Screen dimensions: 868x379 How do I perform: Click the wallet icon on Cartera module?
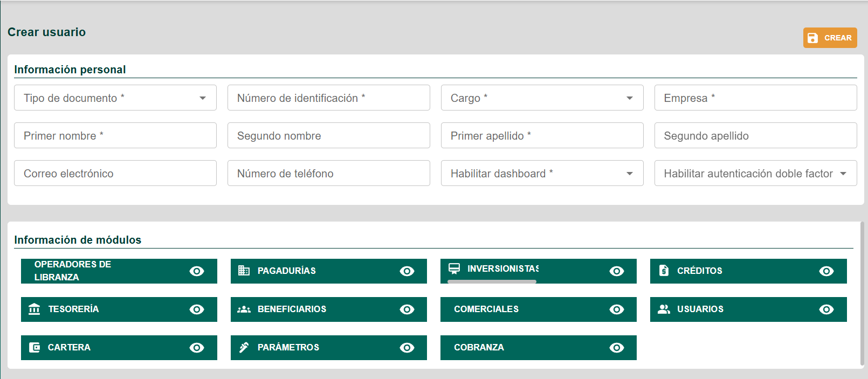pyautogui.click(x=35, y=347)
